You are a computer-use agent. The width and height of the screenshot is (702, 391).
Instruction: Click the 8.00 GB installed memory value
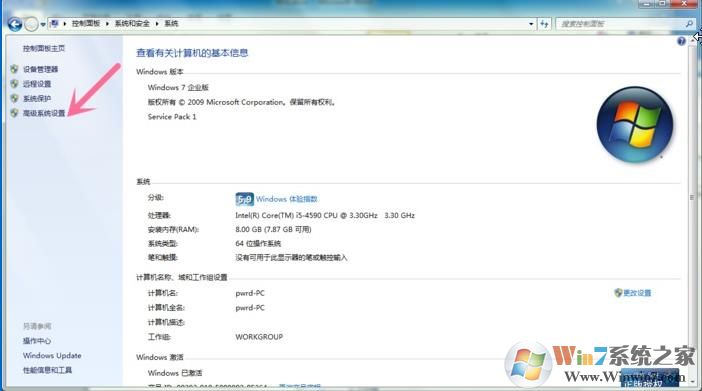coord(273,230)
